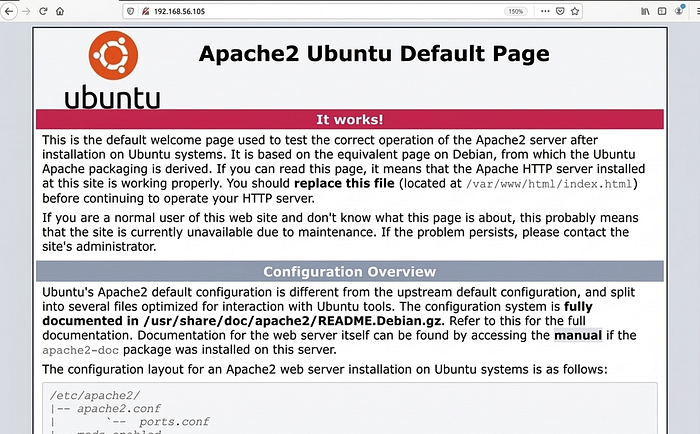Click the Ubuntu logo image
700x434 pixels.
112,70
